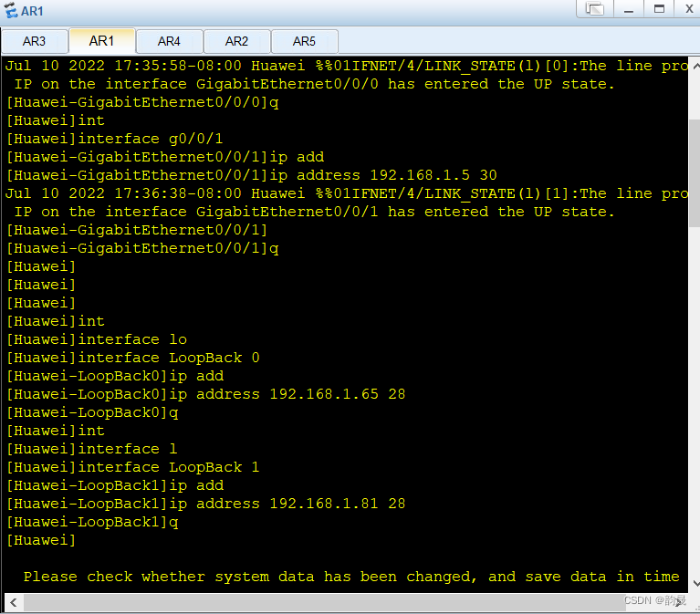Close the AR1 terminal window

pyautogui.click(x=685, y=9)
